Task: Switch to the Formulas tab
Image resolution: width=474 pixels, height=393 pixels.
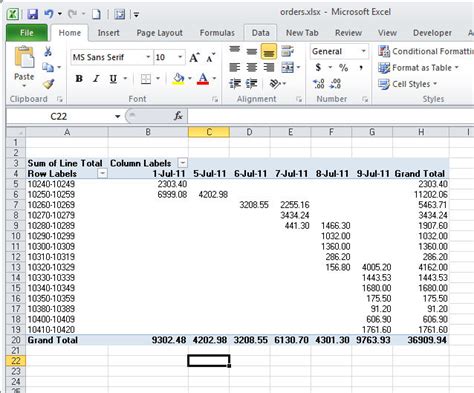Action: 217,33
